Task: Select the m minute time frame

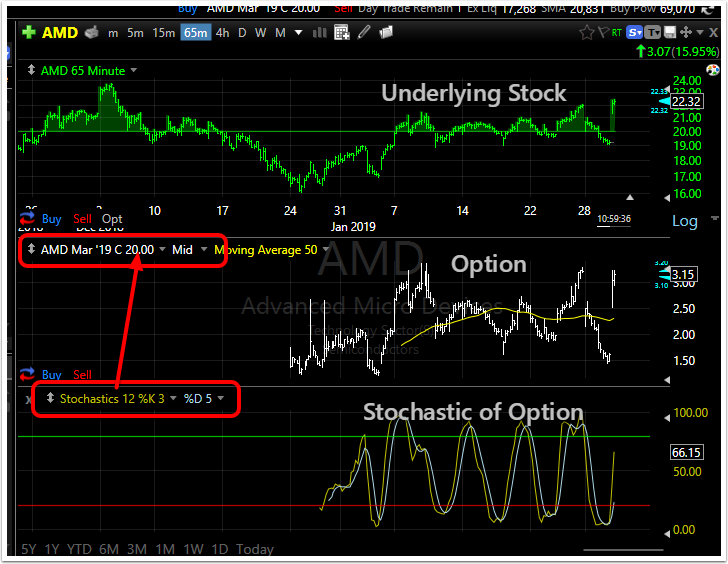Action: pyautogui.click(x=113, y=33)
